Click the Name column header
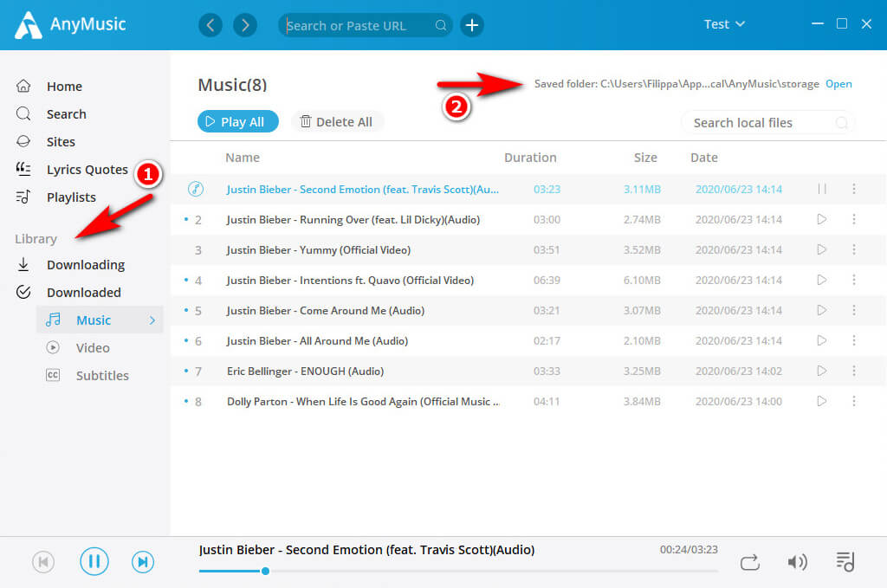The height and width of the screenshot is (588, 887). pos(243,158)
